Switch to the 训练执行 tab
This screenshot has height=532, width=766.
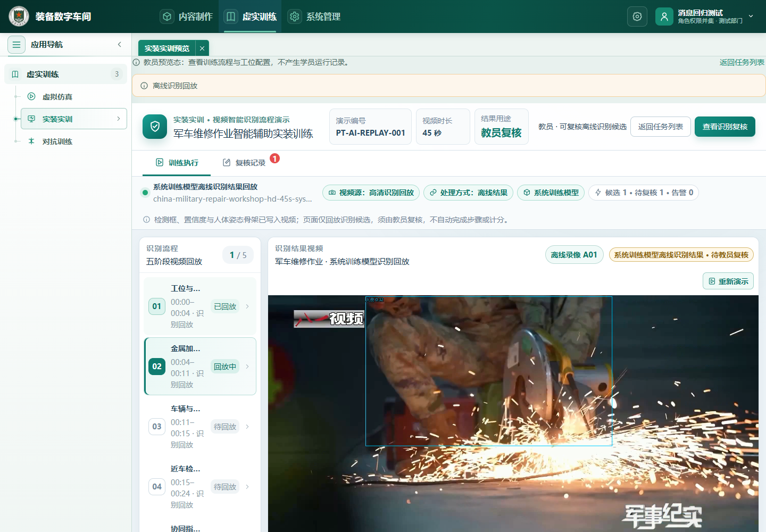(x=177, y=163)
